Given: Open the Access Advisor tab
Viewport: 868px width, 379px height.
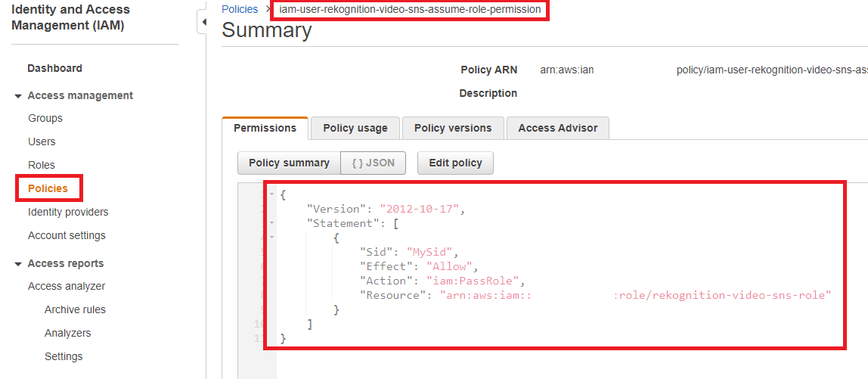Looking at the screenshot, I should [557, 128].
